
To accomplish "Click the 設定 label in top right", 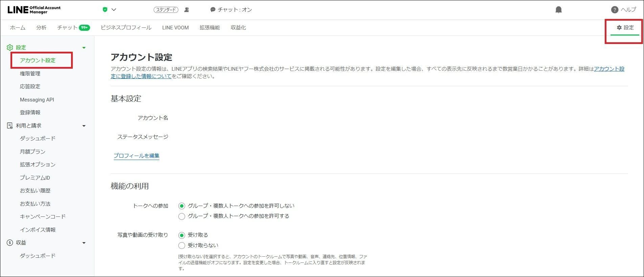I will click(x=629, y=28).
